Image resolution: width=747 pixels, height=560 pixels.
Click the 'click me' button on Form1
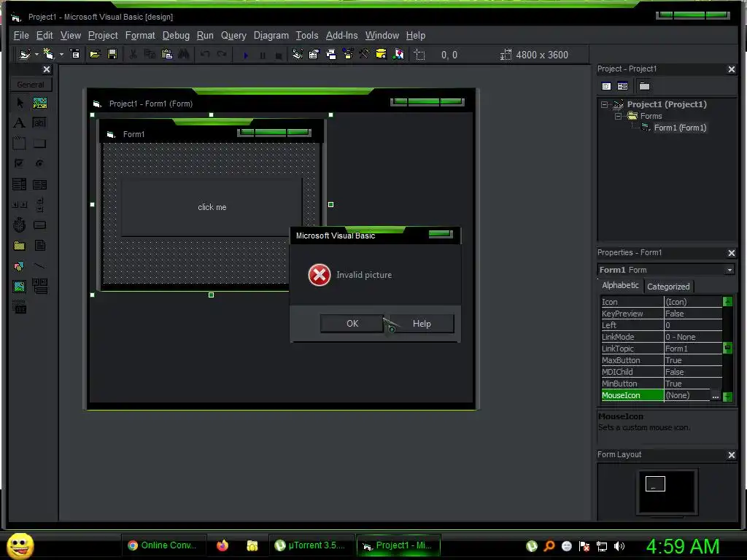[212, 207]
